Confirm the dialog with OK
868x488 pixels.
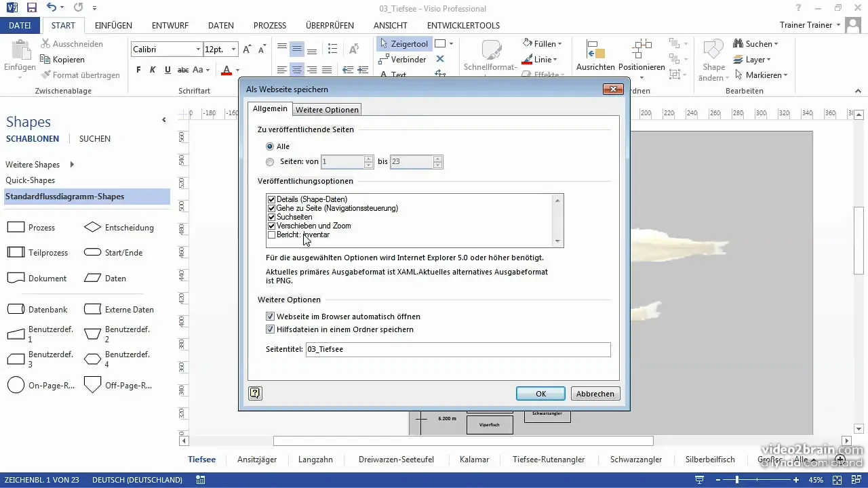coord(540,394)
